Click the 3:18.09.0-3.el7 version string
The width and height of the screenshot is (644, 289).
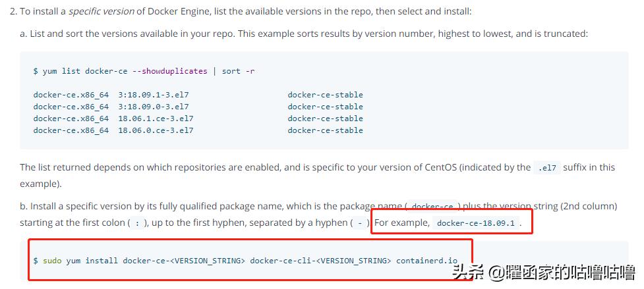tap(154, 107)
